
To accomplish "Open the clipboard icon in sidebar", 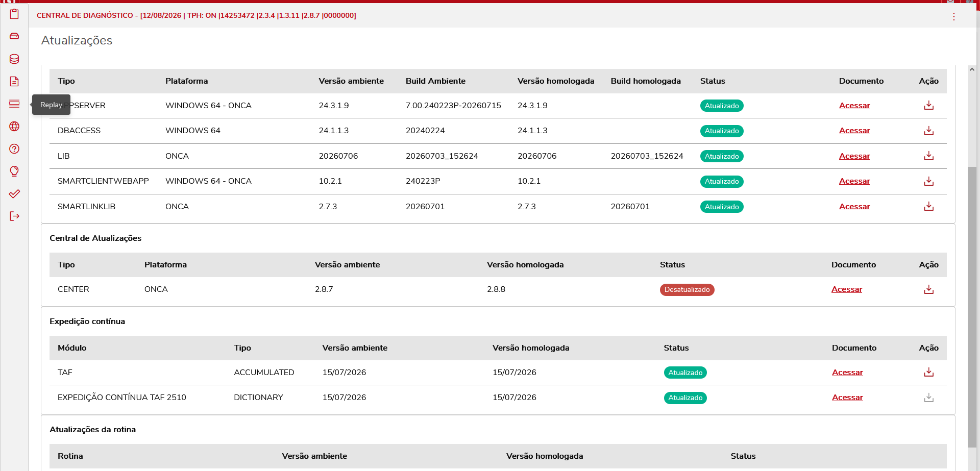I will click(x=14, y=14).
